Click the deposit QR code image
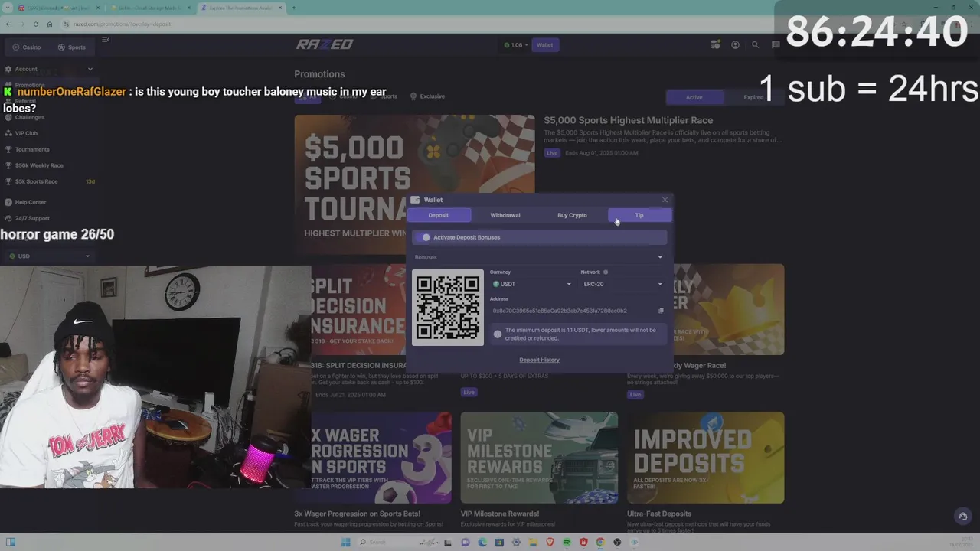Screen dimensions: 980x551 [x=448, y=307]
